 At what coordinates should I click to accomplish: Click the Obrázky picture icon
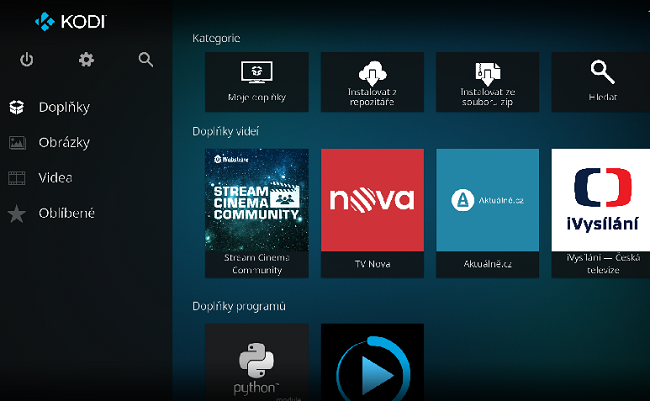coord(17,143)
